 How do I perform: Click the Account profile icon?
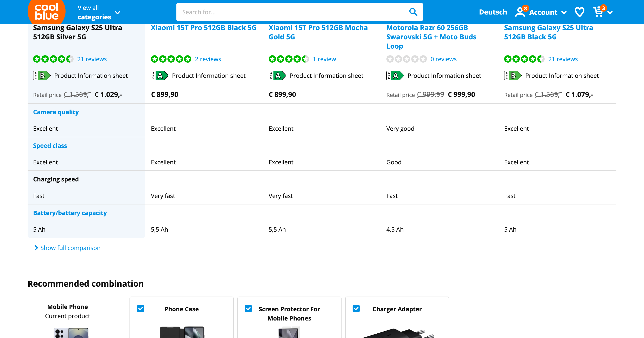pos(520,12)
